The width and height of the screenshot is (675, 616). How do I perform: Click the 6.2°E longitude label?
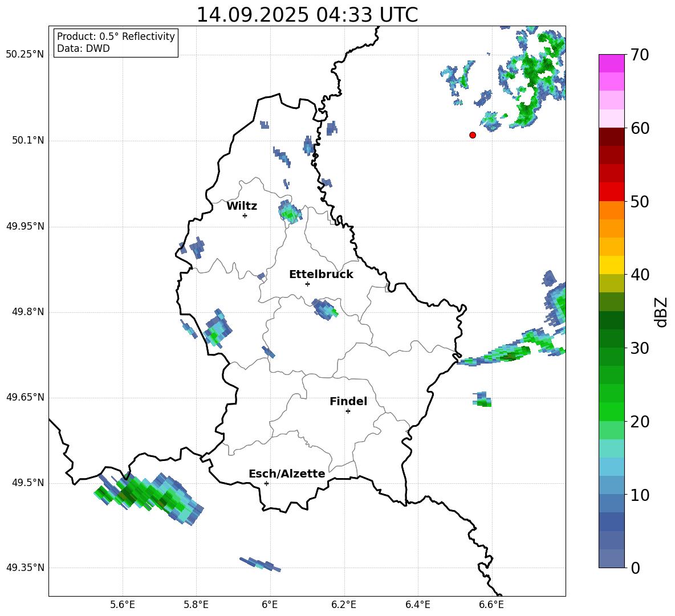(x=344, y=605)
